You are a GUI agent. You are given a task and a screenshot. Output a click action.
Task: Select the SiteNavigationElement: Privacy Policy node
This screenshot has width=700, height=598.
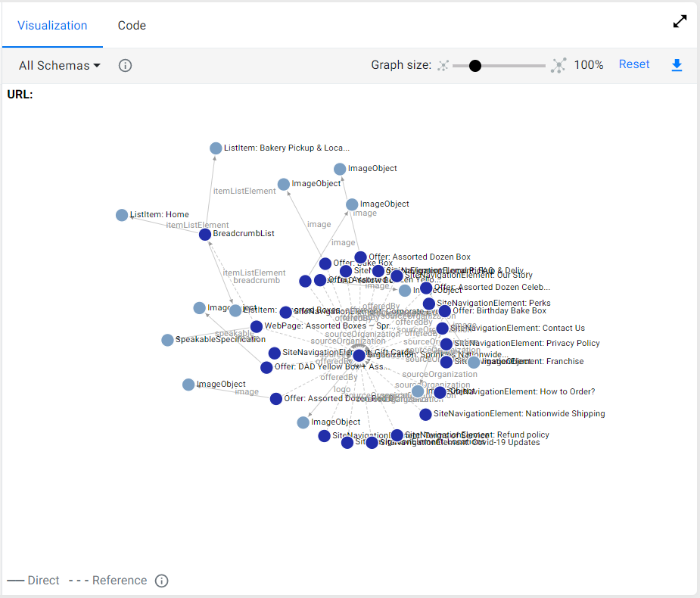pos(446,344)
